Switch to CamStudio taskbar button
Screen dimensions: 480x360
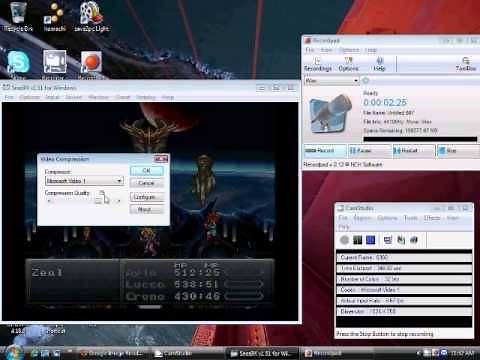(x=187, y=353)
